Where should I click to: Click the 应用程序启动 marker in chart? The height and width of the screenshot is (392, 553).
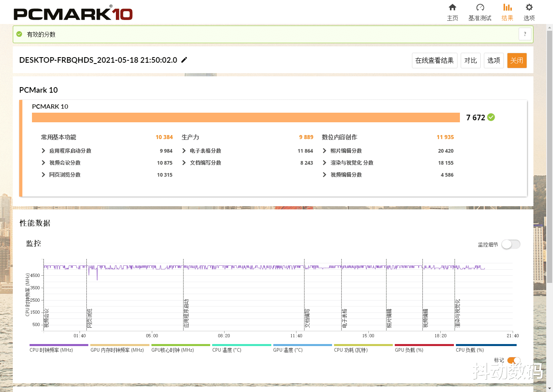point(186,313)
